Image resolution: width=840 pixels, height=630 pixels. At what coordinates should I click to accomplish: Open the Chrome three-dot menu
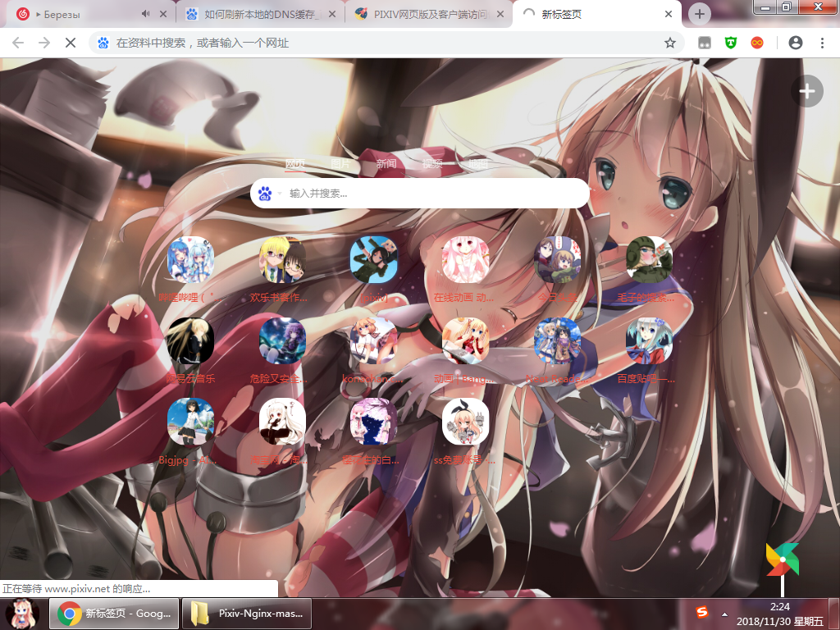click(822, 43)
